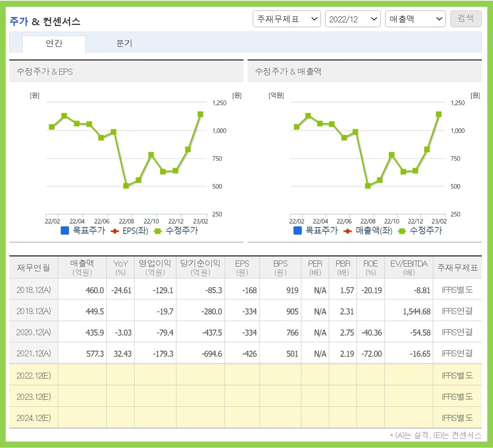Select the 매출액(좌) legend diamond on right chart
Image resolution: width=493 pixels, height=448 pixels.
click(348, 231)
